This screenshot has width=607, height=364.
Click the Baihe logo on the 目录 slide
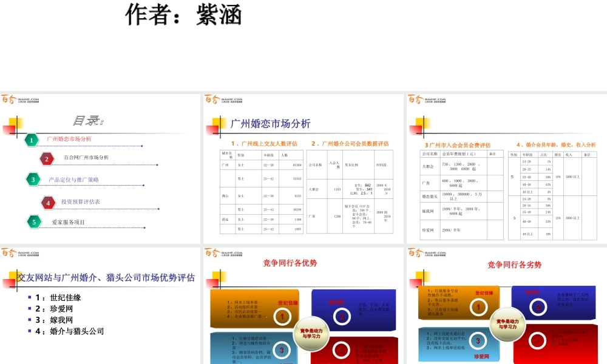tap(20, 100)
